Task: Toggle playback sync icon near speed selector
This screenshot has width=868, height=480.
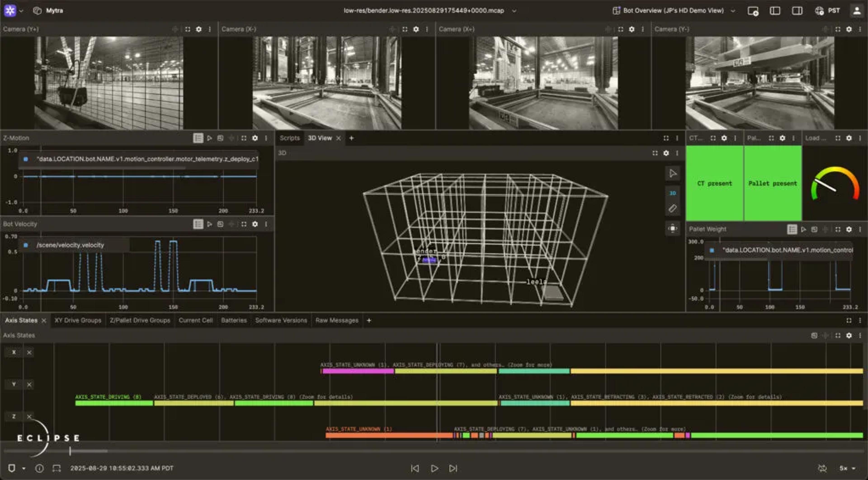Action: point(822,468)
